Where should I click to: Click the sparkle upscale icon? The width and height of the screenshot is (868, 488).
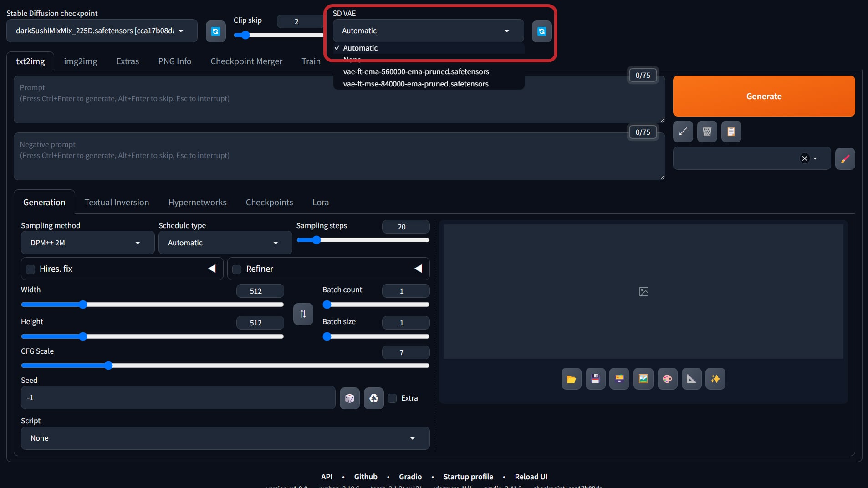715,379
